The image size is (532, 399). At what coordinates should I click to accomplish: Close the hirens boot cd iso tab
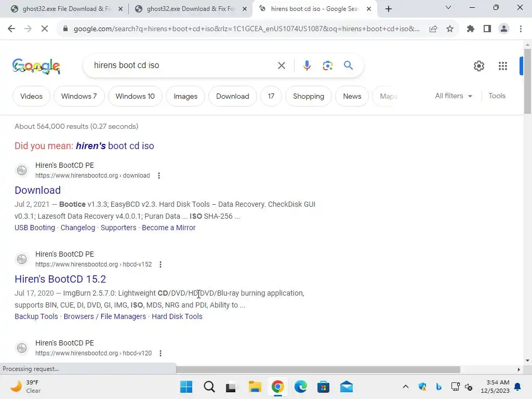pyautogui.click(x=369, y=9)
